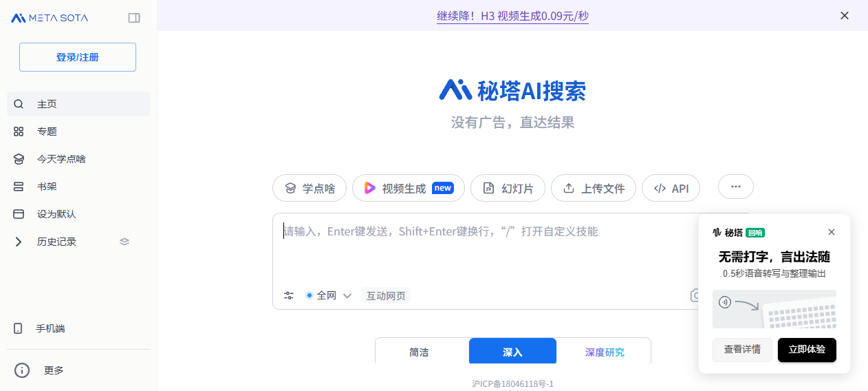Click the API button
The image size is (868, 391).
[x=671, y=188]
